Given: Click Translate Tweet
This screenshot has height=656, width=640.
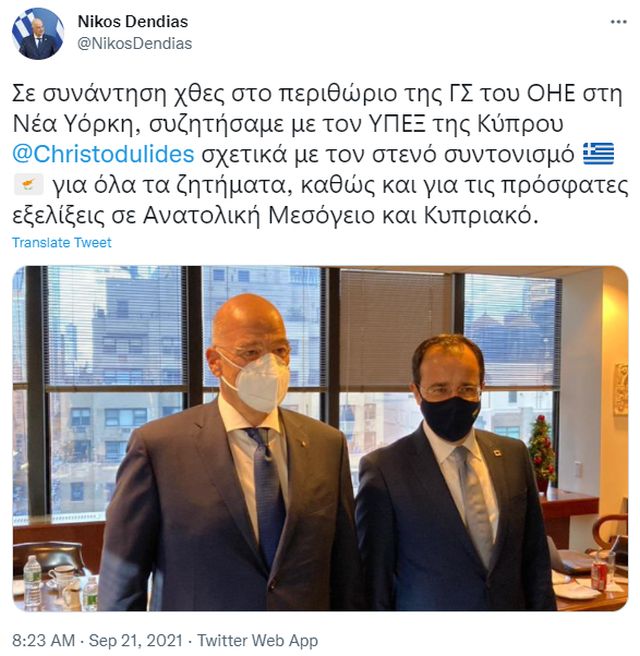Looking at the screenshot, I should [62, 243].
